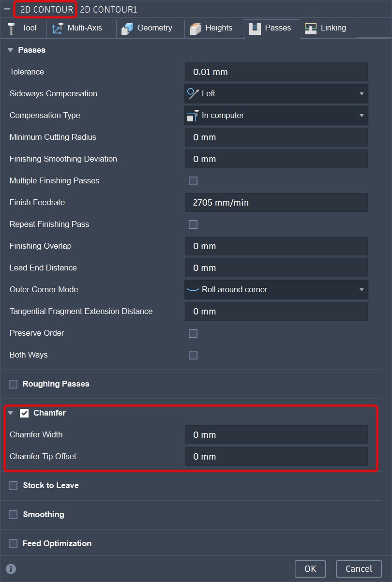392x582 pixels.
Task: Click the info icon at bottom left
Action: [x=11, y=569]
